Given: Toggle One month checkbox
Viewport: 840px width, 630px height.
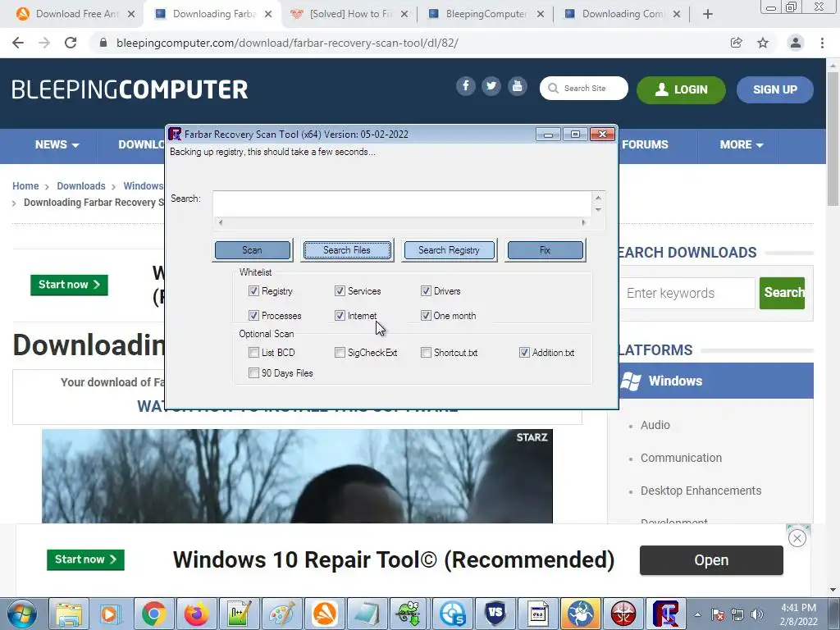Looking at the screenshot, I should pos(426,316).
